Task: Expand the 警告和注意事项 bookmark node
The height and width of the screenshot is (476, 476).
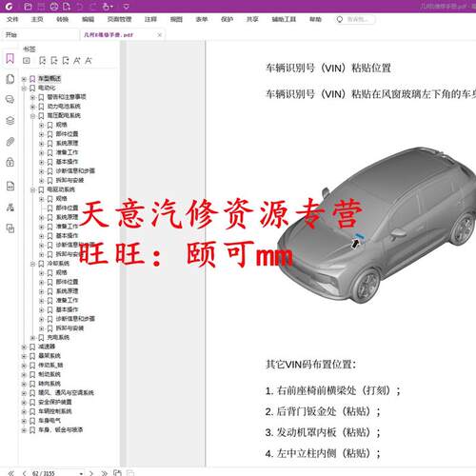Action: 32,97
